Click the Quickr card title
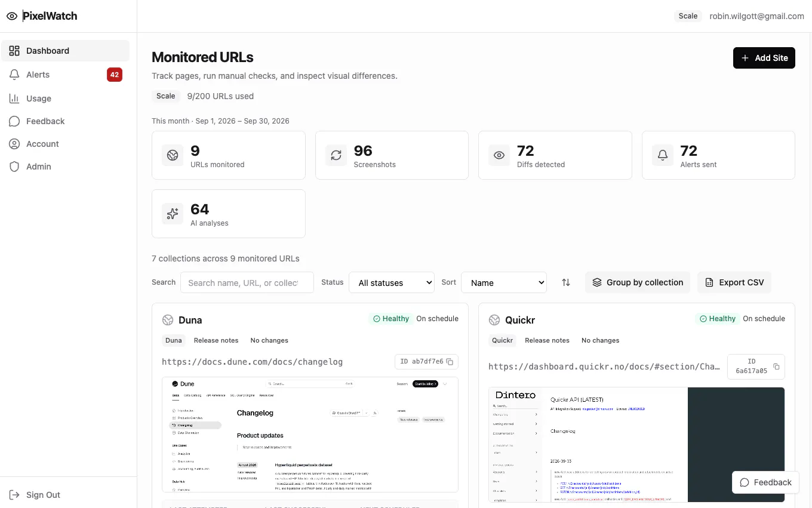This screenshot has width=812, height=508. (520, 320)
